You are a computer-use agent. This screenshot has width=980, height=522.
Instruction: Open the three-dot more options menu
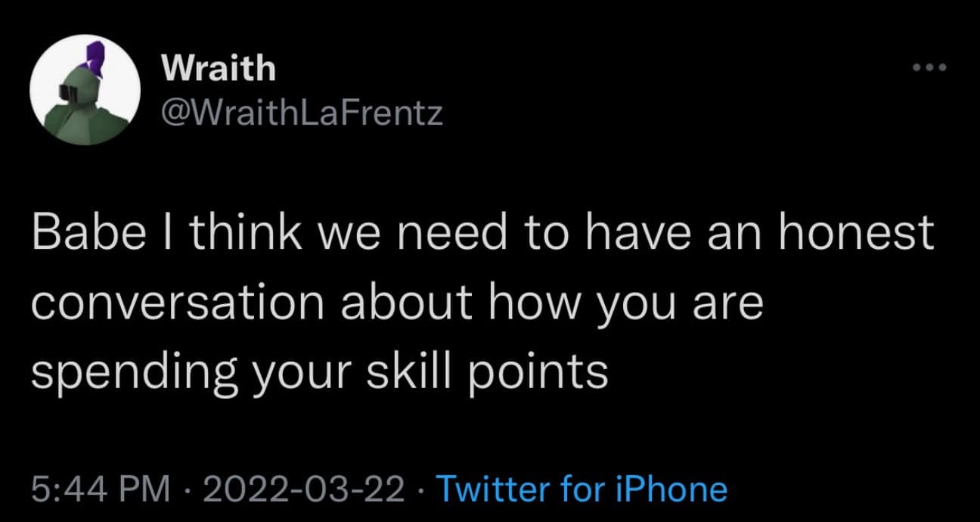(x=929, y=67)
